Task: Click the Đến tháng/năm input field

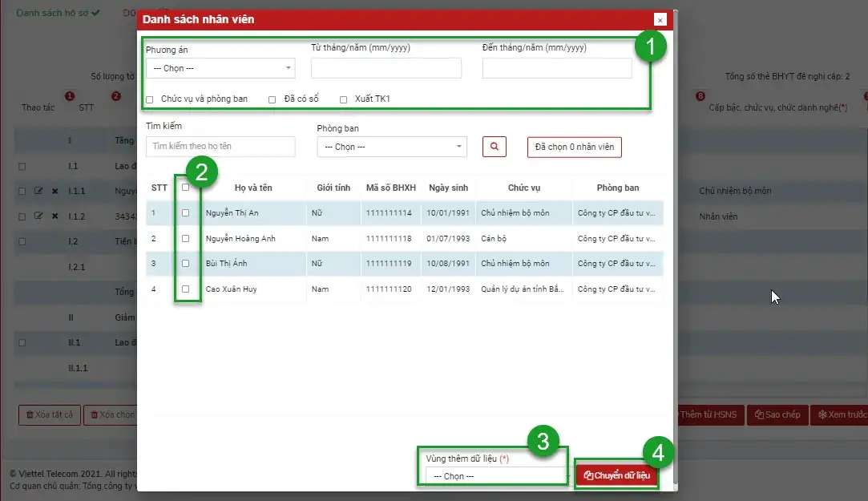Action: 557,68
